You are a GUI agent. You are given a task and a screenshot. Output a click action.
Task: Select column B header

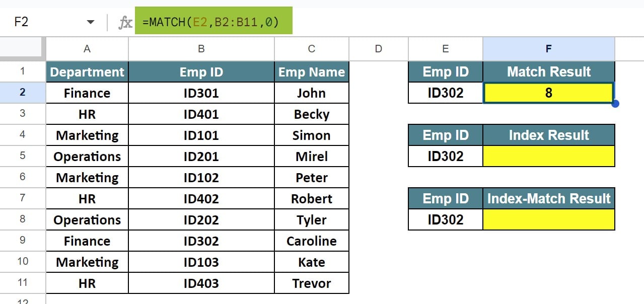pyautogui.click(x=201, y=48)
